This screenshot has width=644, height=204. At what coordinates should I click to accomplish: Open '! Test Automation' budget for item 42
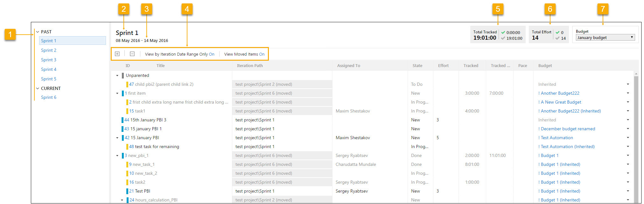click(556, 138)
